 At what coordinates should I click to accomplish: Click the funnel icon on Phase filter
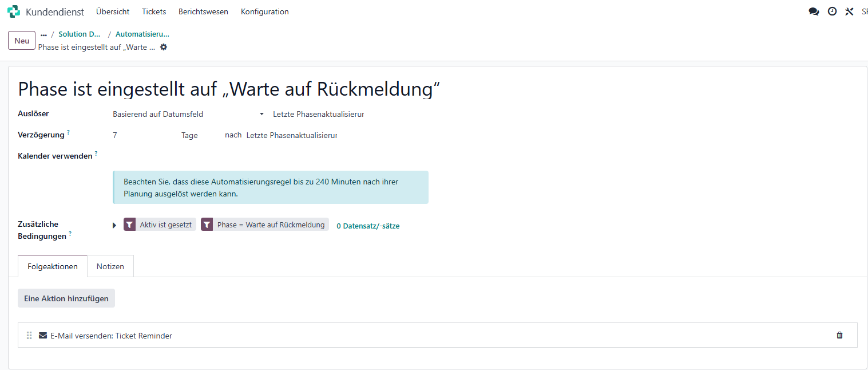pyautogui.click(x=207, y=225)
